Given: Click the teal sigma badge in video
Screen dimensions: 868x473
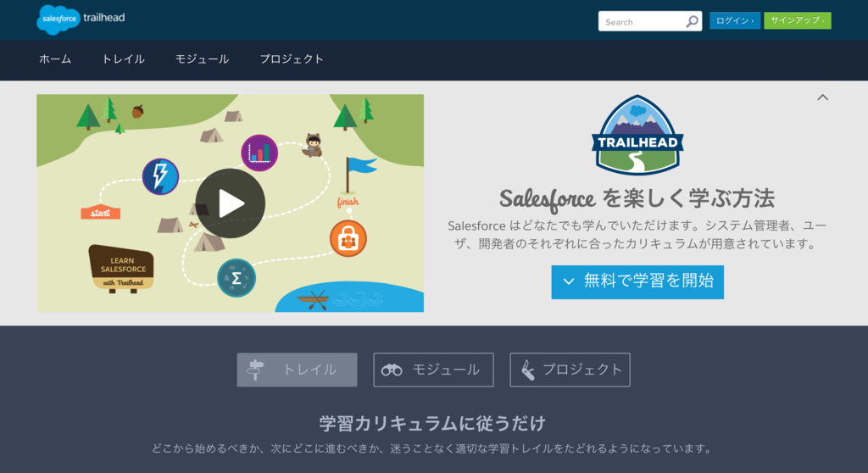Looking at the screenshot, I should pyautogui.click(x=236, y=277).
